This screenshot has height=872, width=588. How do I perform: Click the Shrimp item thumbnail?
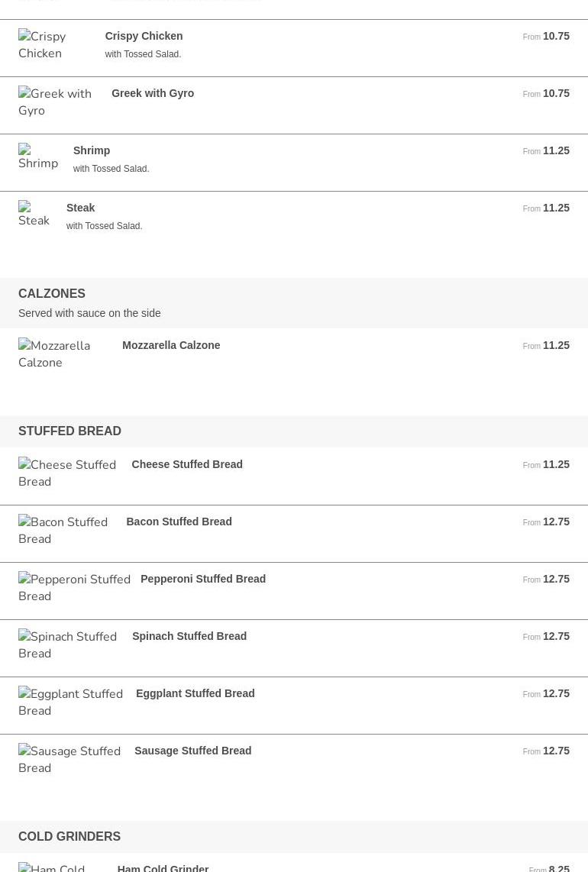[38, 157]
